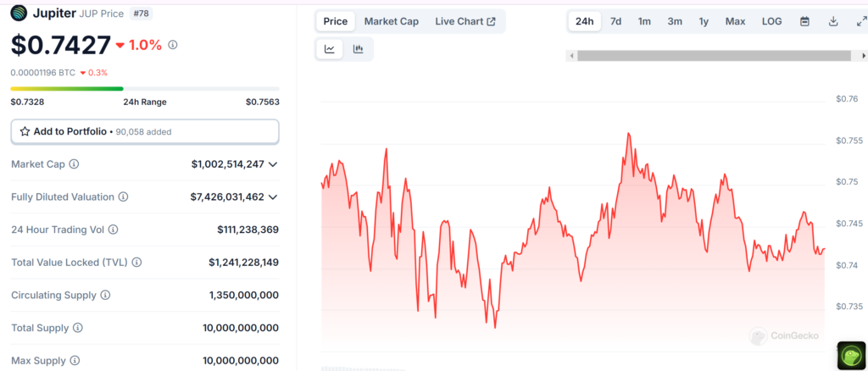Screen dimensions: 868x371
Task: Select the 1y time range
Action: (x=704, y=21)
